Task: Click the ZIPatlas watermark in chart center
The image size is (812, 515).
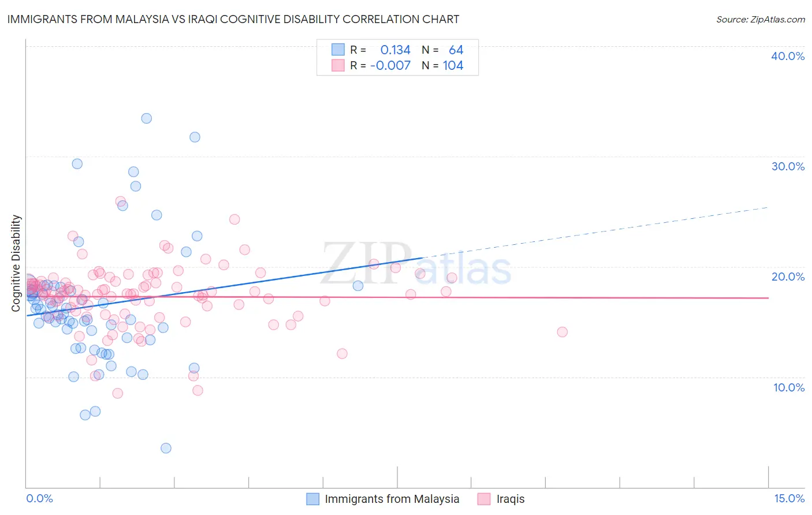Action: [416, 264]
